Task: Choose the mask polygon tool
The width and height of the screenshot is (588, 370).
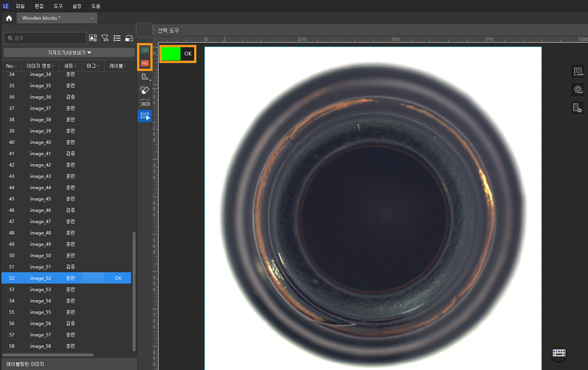Action: pyautogui.click(x=145, y=77)
